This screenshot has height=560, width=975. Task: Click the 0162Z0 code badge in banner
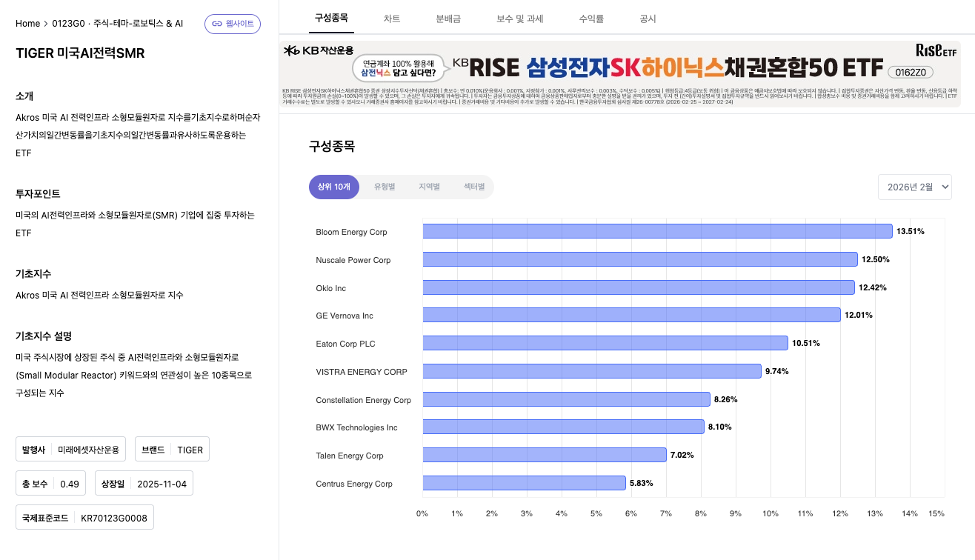click(x=911, y=73)
